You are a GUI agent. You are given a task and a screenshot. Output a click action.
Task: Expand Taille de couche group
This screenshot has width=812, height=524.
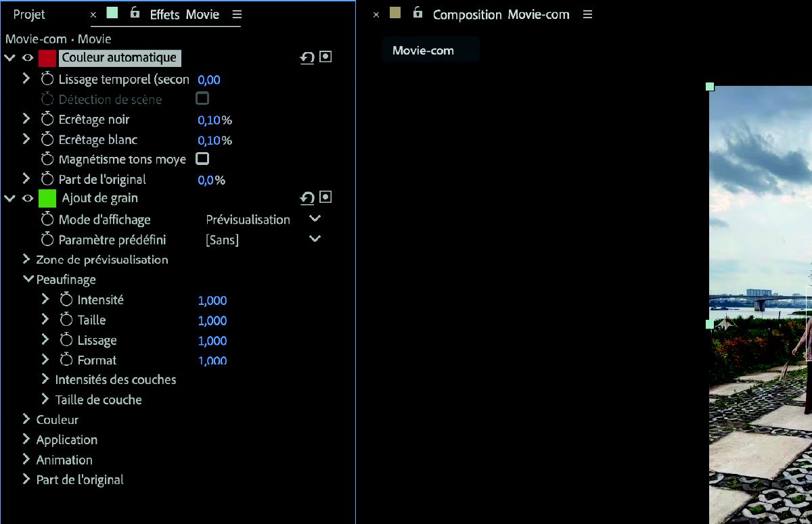(x=45, y=399)
